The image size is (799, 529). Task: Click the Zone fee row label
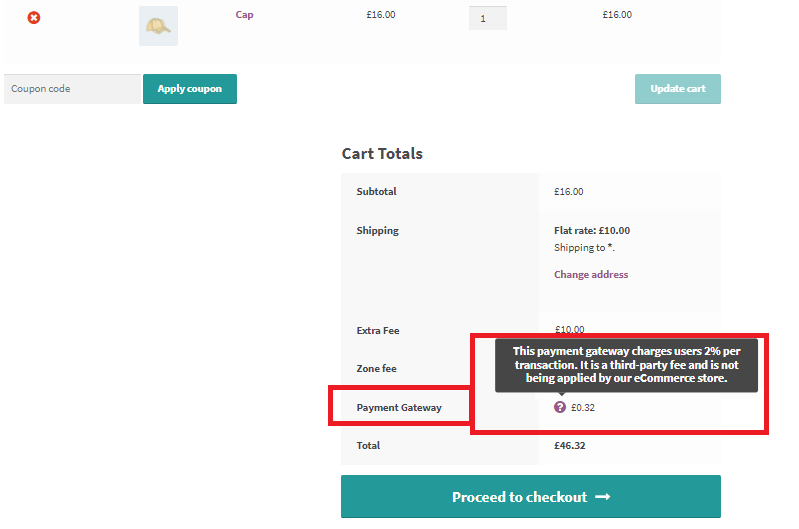(x=376, y=369)
